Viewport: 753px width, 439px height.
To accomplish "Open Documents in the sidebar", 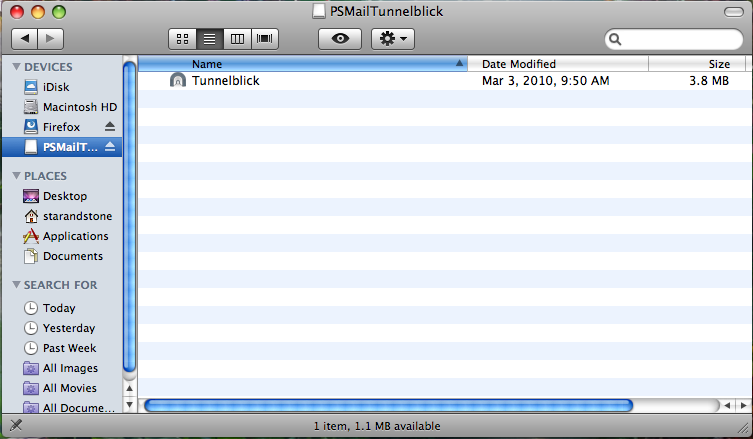I will click(x=61, y=256).
